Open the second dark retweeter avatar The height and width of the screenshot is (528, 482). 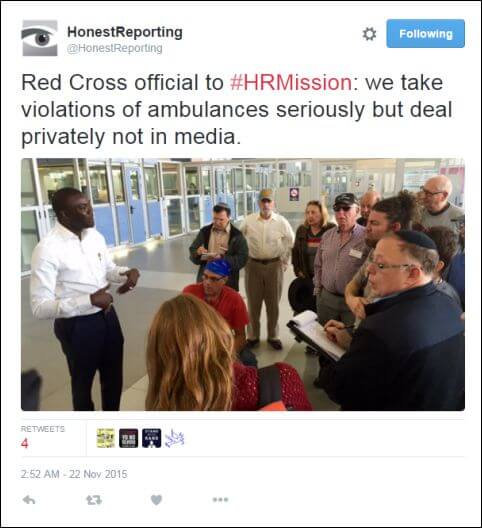[x=128, y=438]
